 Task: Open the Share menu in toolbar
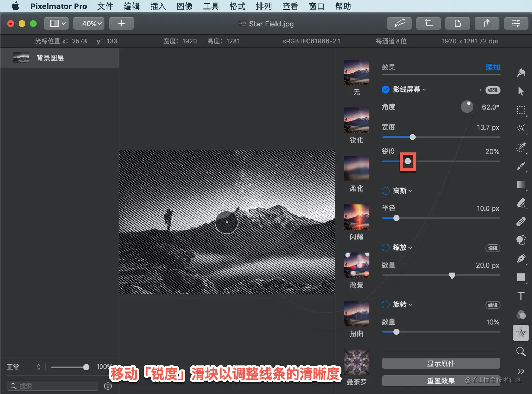coord(487,24)
